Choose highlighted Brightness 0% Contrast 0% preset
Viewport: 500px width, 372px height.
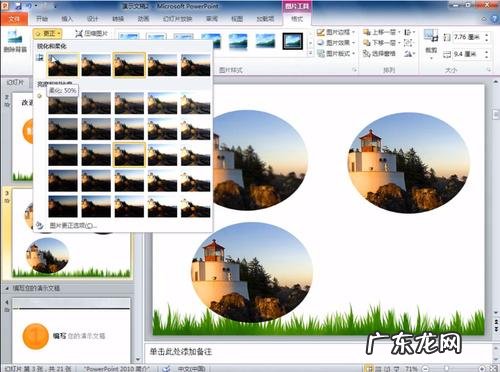(x=129, y=155)
